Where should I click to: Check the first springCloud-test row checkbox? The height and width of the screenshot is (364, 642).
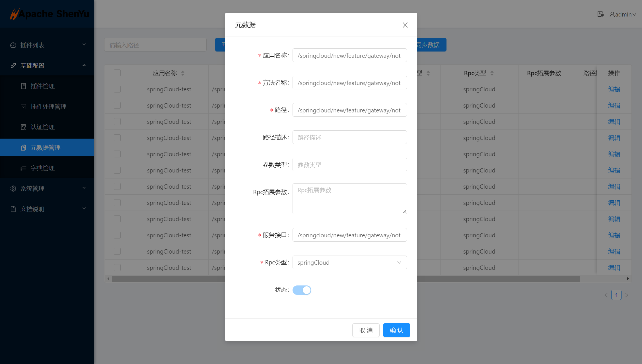(x=117, y=89)
